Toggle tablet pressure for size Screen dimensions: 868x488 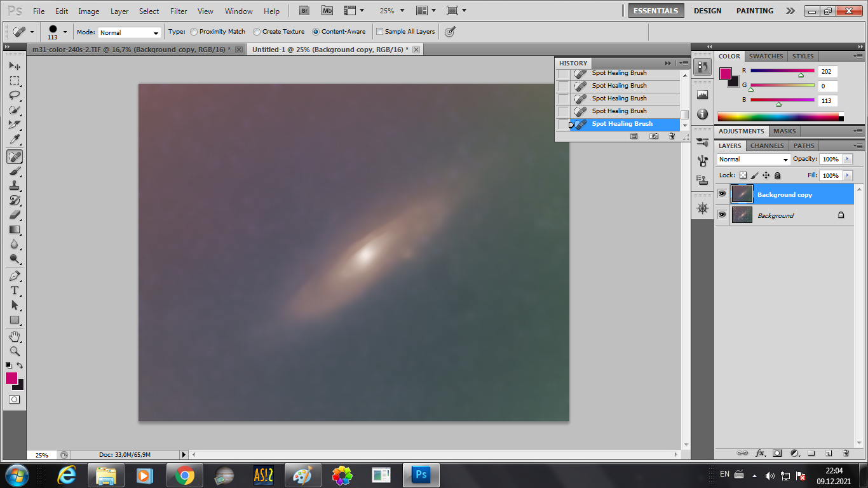pyautogui.click(x=450, y=32)
